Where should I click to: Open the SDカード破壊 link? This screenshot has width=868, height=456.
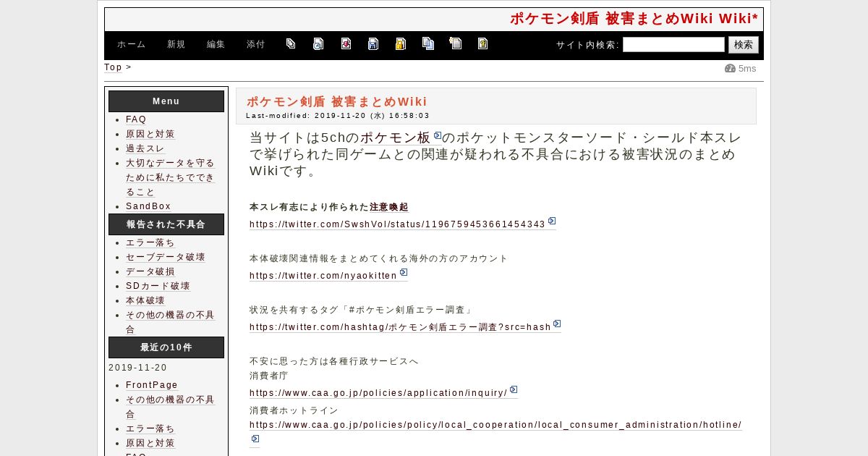click(158, 286)
